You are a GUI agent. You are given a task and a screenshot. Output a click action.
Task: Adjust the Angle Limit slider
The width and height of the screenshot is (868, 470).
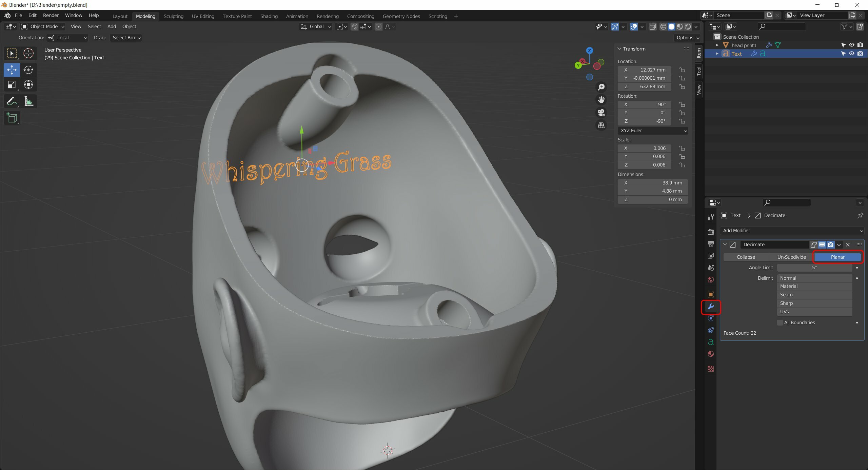814,268
